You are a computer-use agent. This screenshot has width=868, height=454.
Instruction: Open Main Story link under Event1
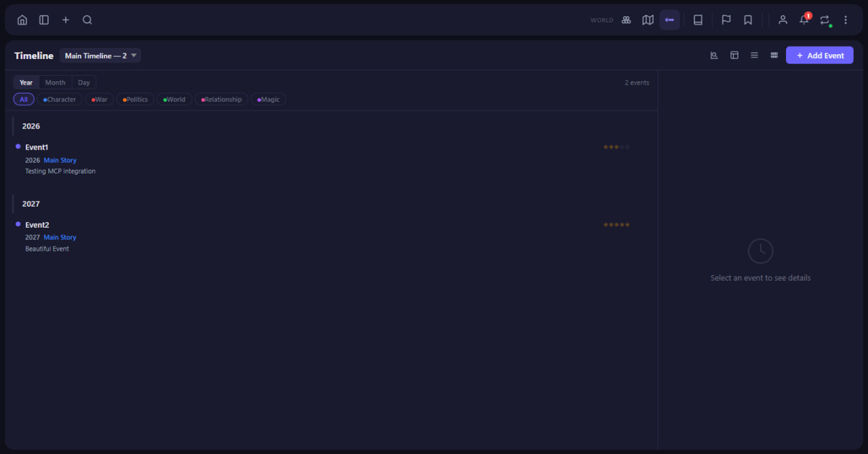[60, 161]
